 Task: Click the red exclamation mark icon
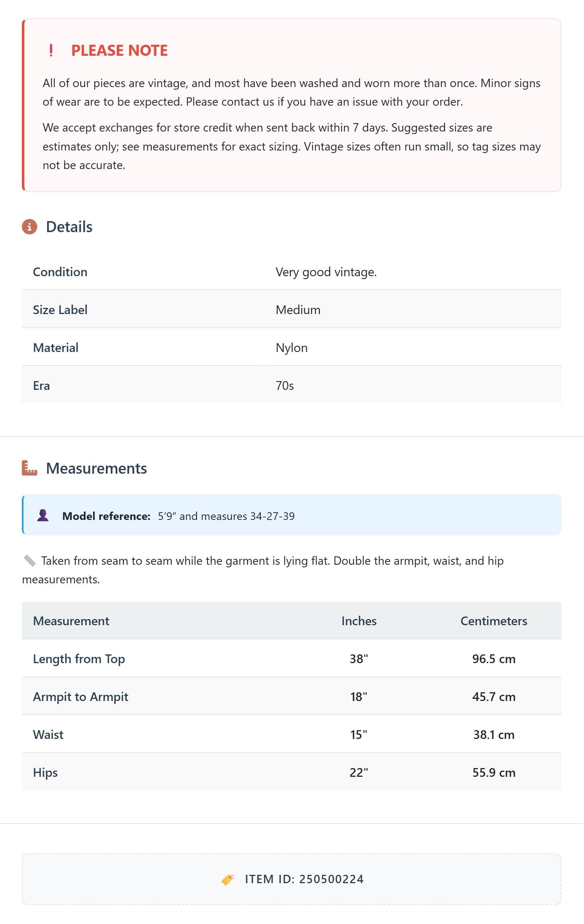click(x=51, y=50)
